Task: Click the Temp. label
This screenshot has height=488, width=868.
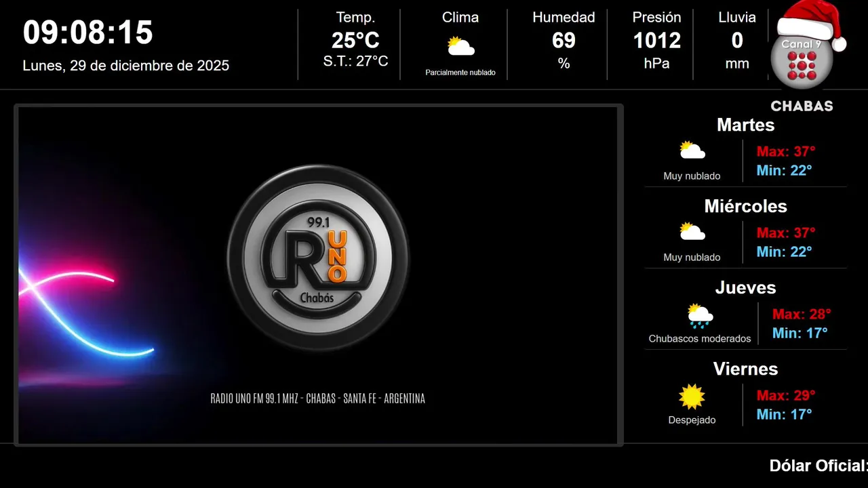Action: pos(355,18)
